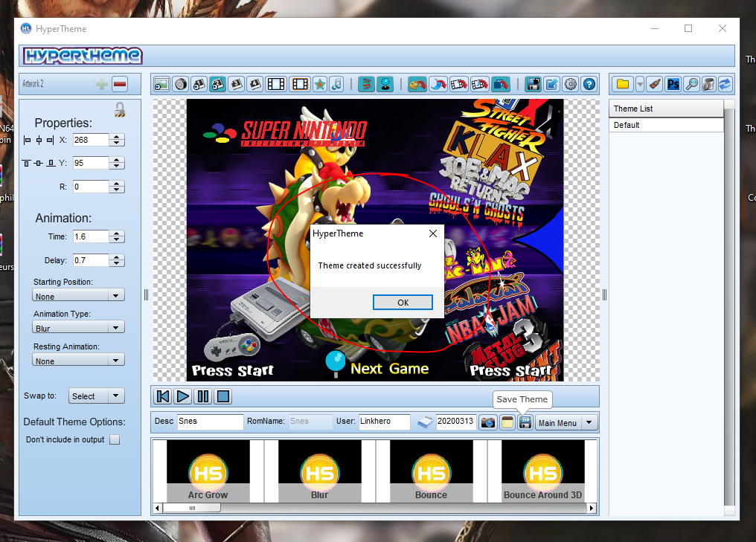This screenshot has height=542, width=756.
Task: Click the animation Time stepper
Action: [117, 236]
